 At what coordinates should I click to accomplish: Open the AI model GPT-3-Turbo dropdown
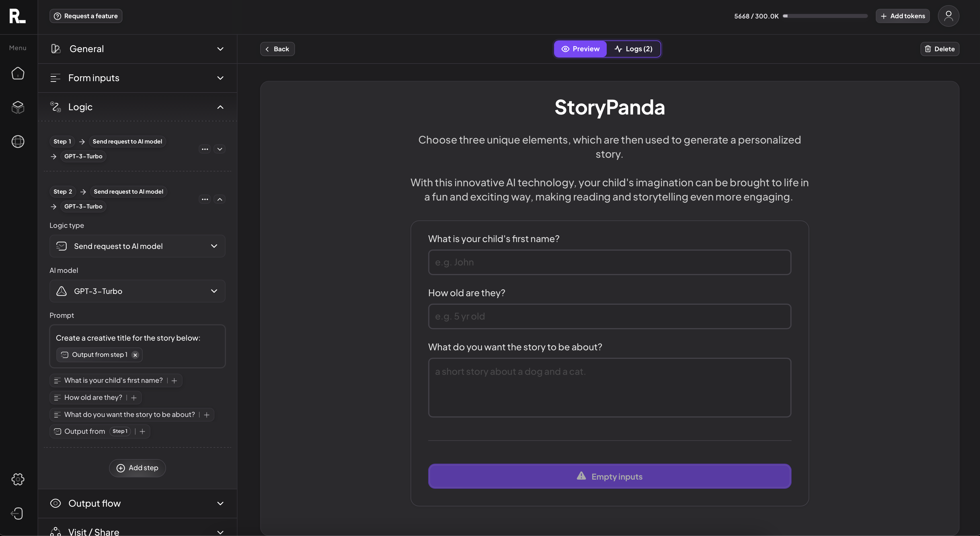(x=137, y=291)
